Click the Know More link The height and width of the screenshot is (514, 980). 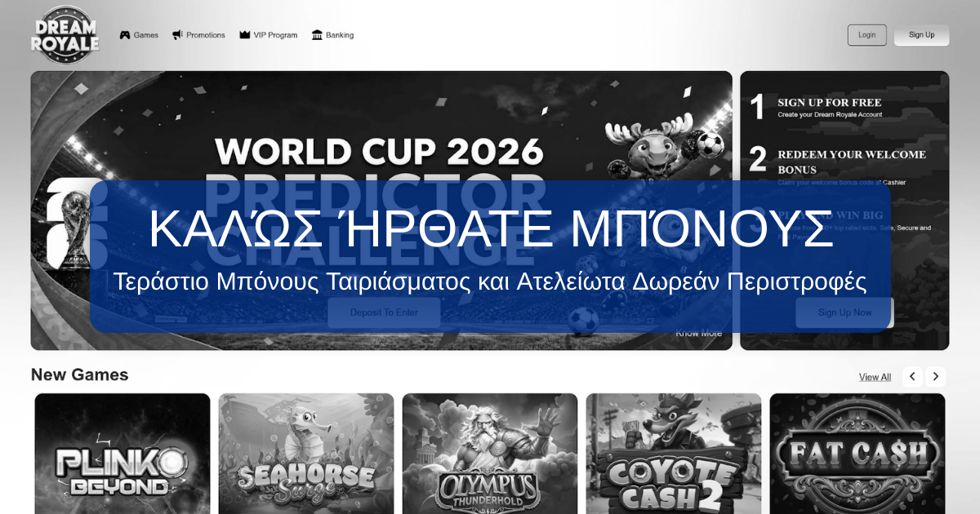click(x=698, y=333)
